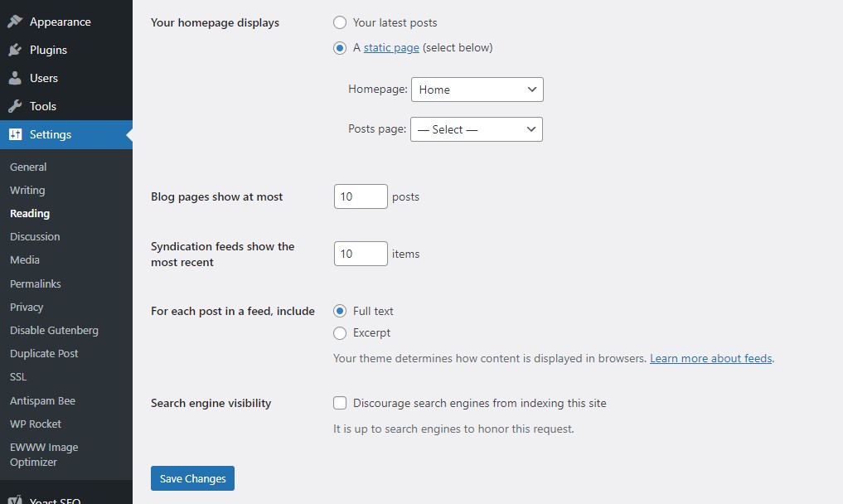
Task: Click the Users person icon
Action: 15,78
